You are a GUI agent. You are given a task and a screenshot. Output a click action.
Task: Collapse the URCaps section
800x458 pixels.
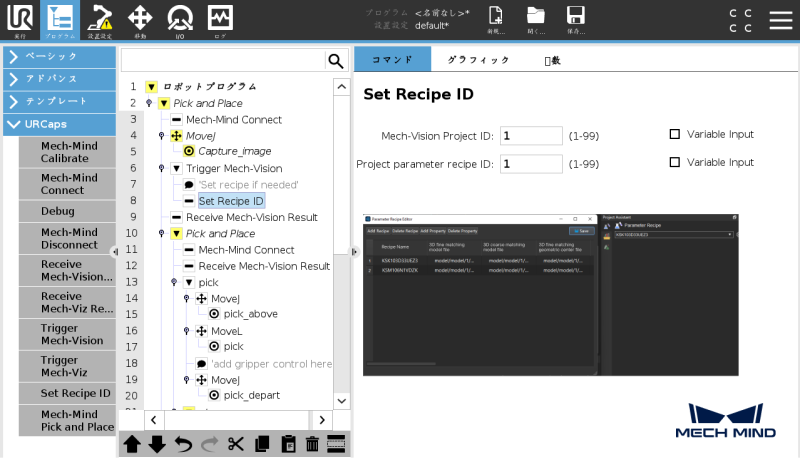(x=60, y=124)
